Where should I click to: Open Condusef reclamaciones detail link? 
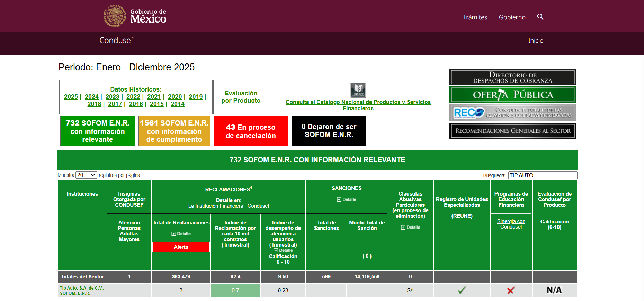click(x=258, y=206)
